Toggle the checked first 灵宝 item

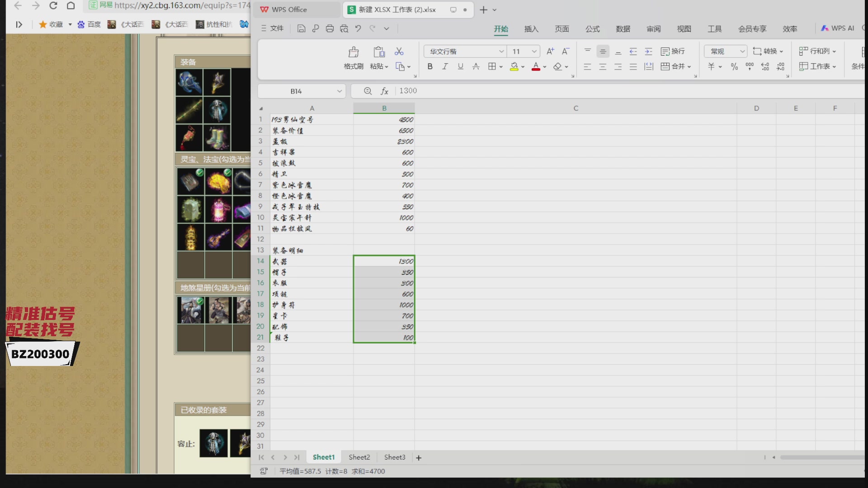[x=191, y=182]
